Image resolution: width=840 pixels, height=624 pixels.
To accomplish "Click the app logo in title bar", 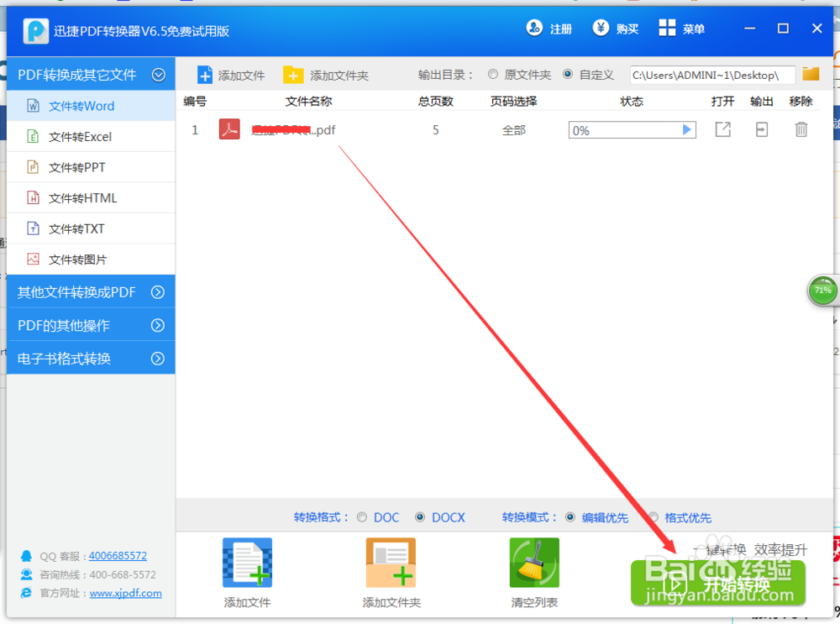I will click(x=36, y=30).
